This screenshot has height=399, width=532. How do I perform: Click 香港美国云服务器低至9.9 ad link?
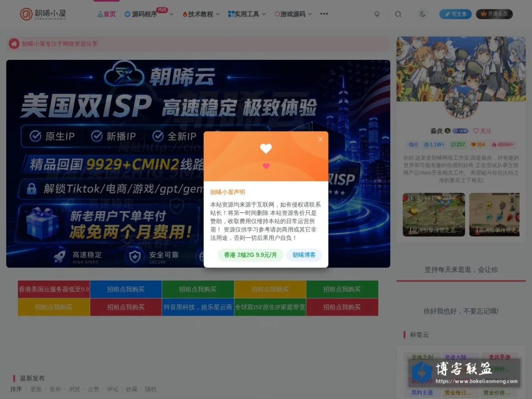54,289
